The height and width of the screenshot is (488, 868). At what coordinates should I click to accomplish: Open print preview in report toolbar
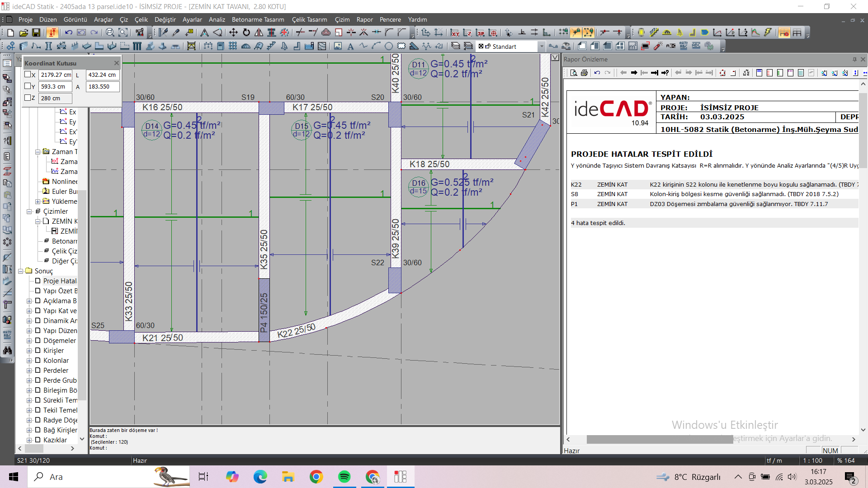point(574,73)
